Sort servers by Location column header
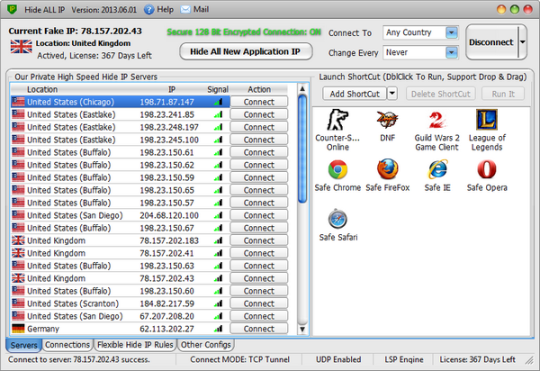Image resolution: width=540 pixels, height=371 pixels. tap(42, 89)
